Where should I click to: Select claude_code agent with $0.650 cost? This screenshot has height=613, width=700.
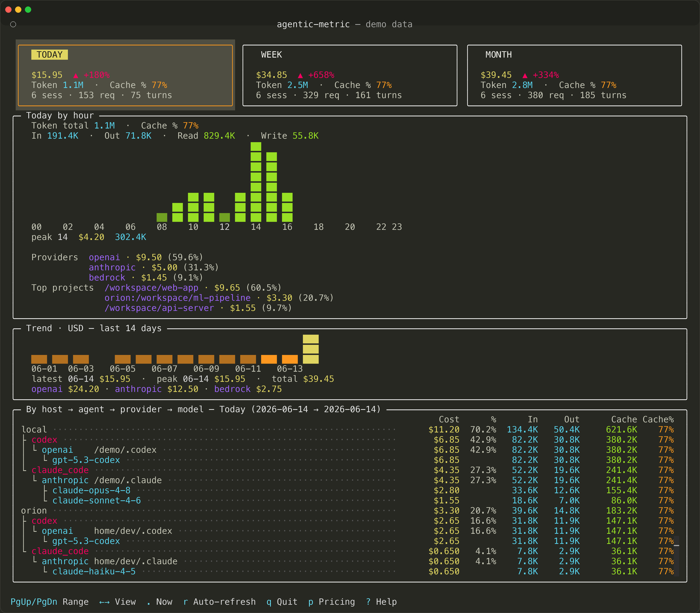pyautogui.click(x=348, y=552)
